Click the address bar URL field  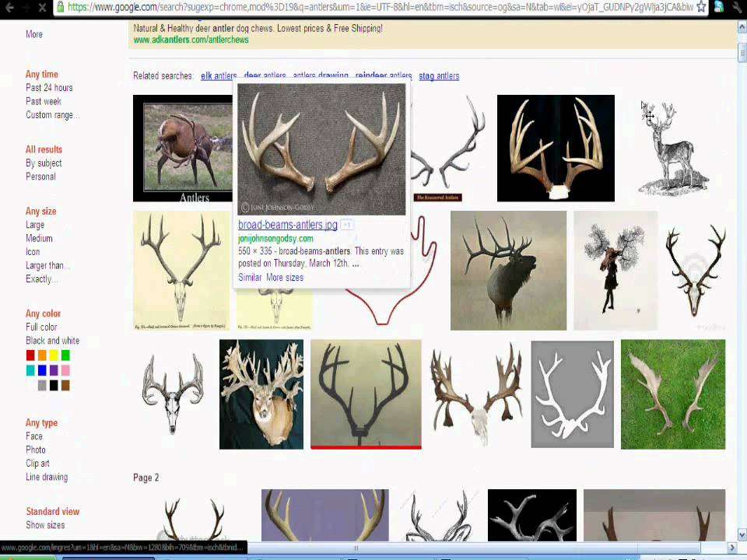381,7
